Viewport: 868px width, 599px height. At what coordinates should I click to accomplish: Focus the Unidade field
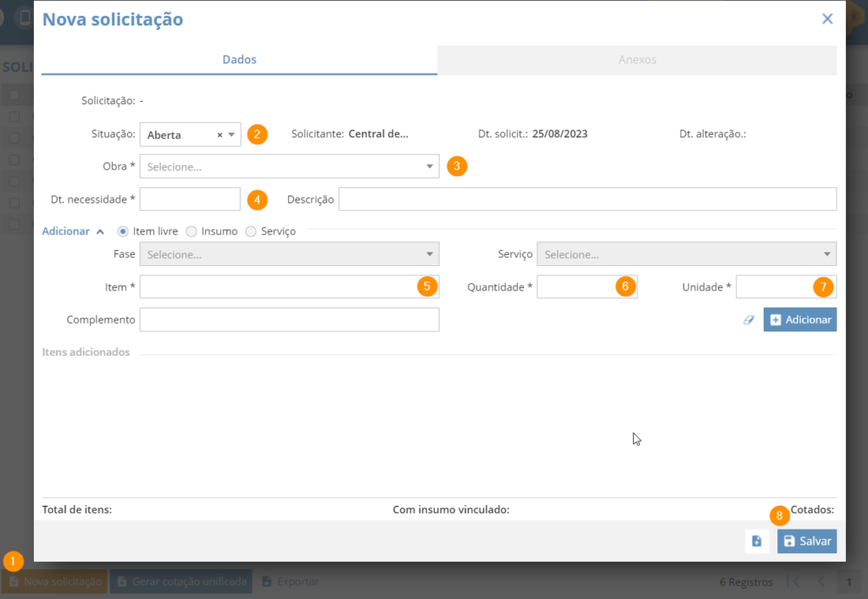click(x=786, y=287)
